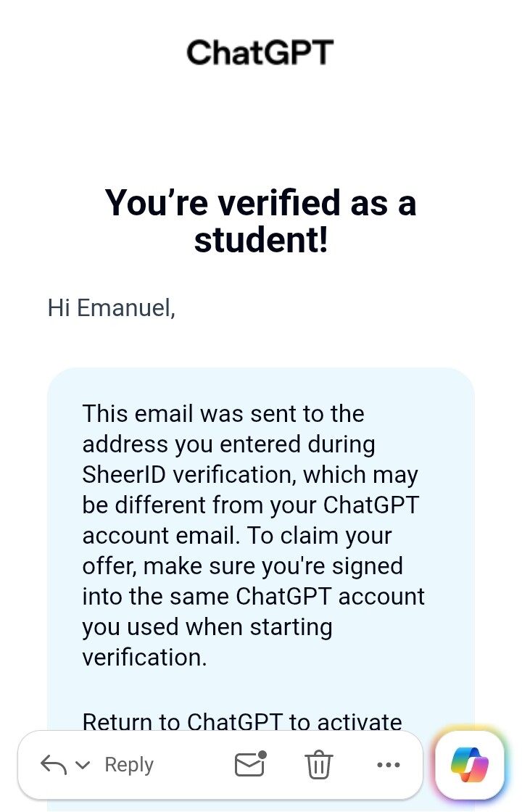
Task: Click the ChatGPT logo at top
Action: tap(260, 52)
